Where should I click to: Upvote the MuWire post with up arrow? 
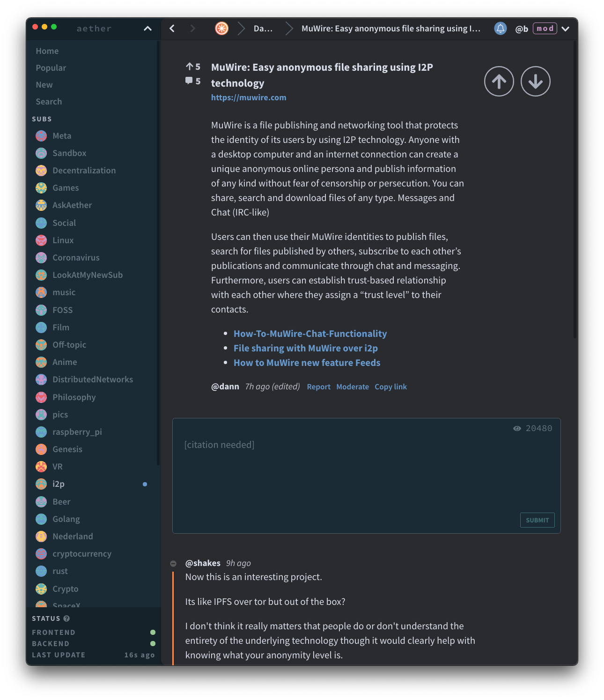(x=499, y=82)
